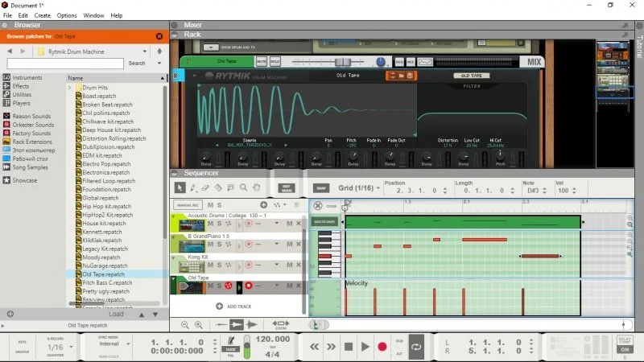Open the Edit menu

click(23, 15)
